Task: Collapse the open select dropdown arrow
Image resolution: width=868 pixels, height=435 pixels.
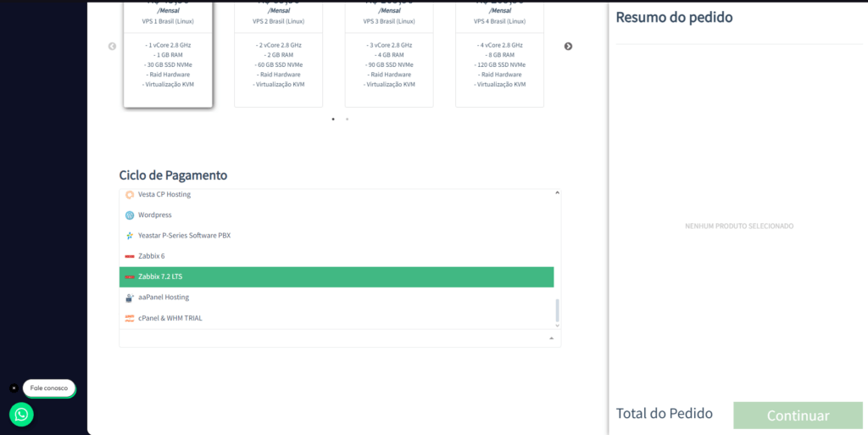Action: pos(551,338)
